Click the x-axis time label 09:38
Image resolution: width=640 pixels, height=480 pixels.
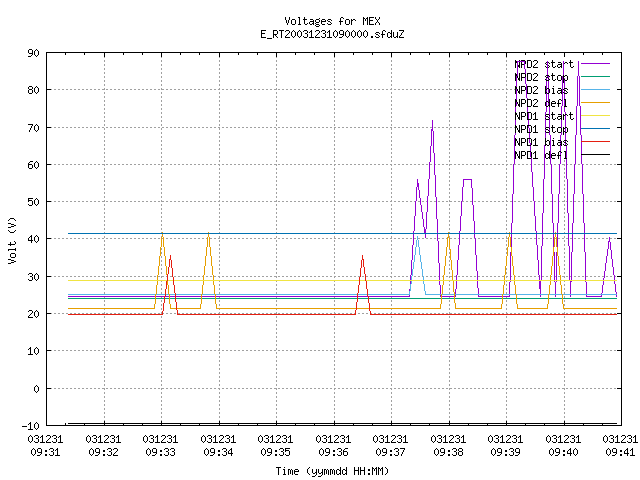449,452
